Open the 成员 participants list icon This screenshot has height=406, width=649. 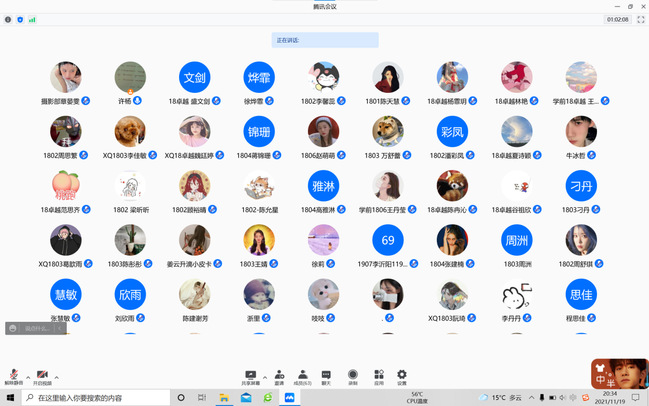[x=302, y=376]
